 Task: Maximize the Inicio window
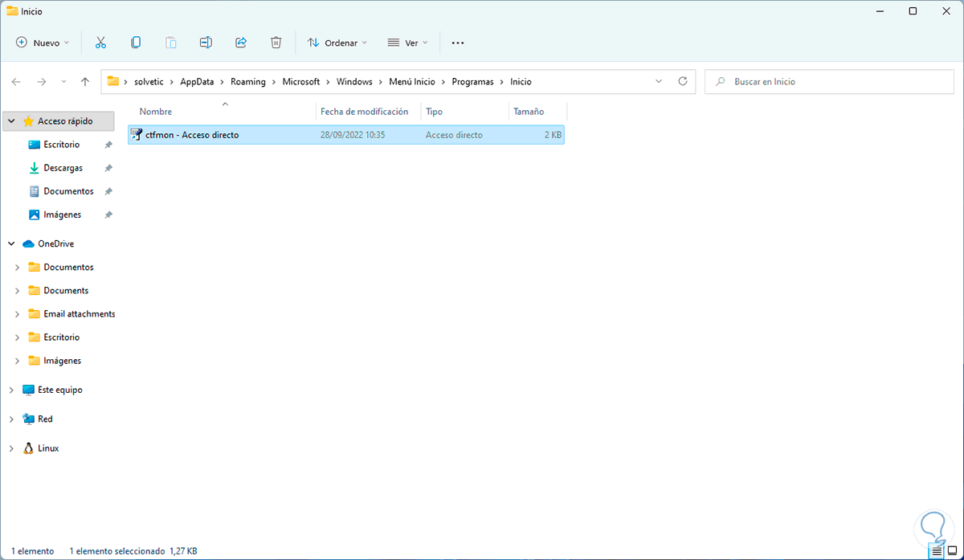(x=913, y=11)
